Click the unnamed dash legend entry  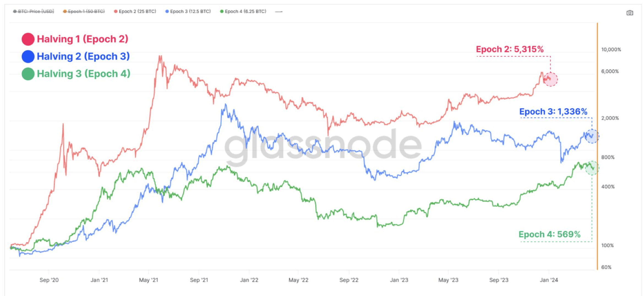click(x=279, y=12)
